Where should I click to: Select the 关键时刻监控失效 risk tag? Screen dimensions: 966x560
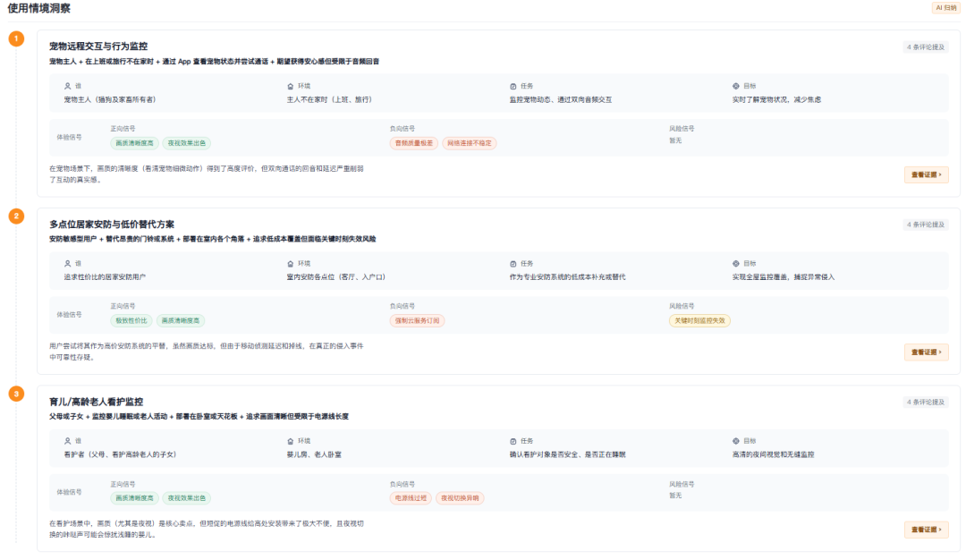pos(699,320)
